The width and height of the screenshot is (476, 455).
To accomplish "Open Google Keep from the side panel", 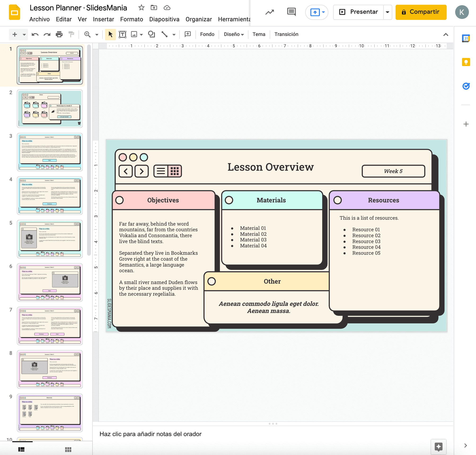I will point(466,62).
